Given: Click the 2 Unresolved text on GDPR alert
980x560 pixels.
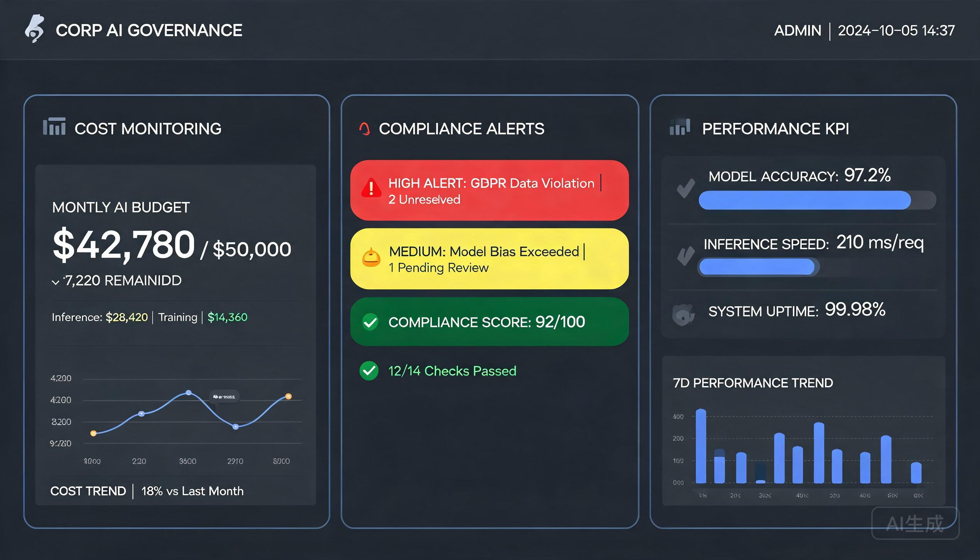Looking at the screenshot, I should coord(424,199).
